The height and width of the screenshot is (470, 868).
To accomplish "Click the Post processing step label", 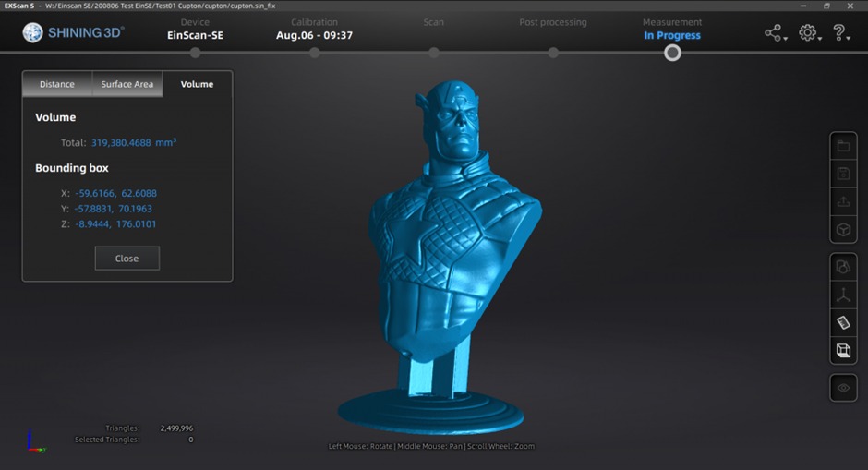I will tap(552, 22).
